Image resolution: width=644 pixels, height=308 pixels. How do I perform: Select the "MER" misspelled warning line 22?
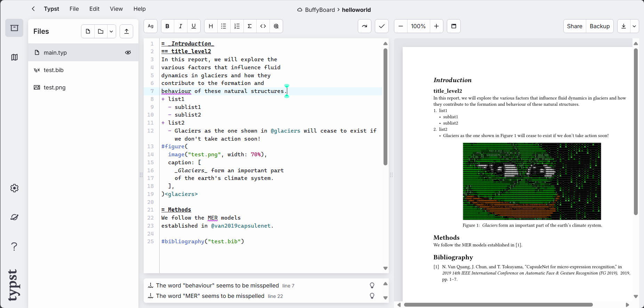(x=215, y=296)
